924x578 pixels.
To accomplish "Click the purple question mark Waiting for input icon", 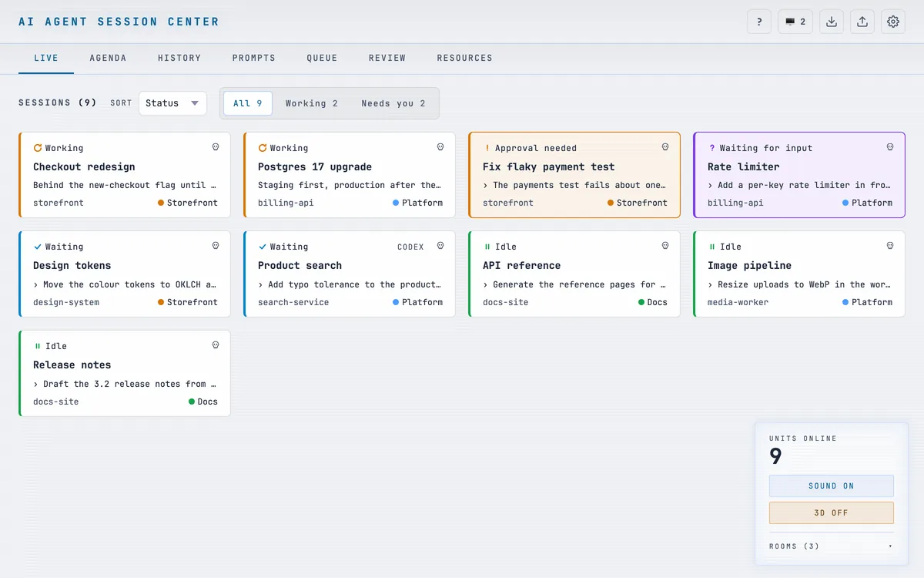I will click(x=711, y=148).
